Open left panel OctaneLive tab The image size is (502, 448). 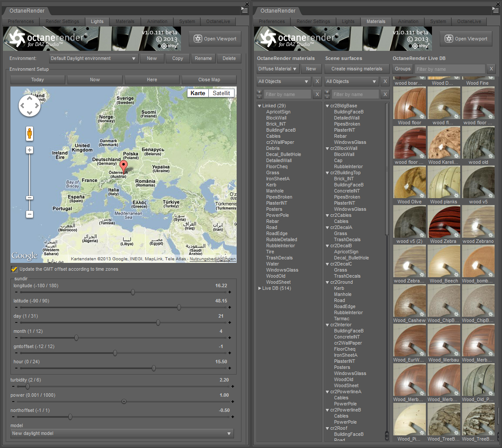(218, 21)
